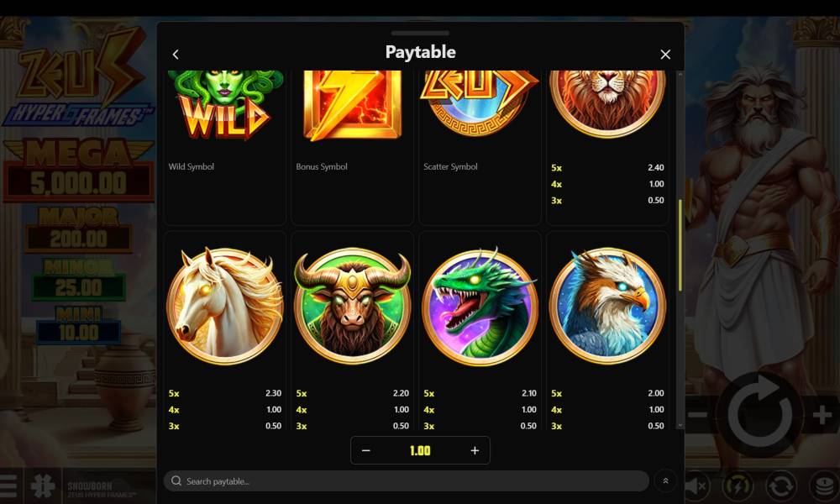Open the autoplay circular arrows icon
The image size is (840, 504).
[x=780, y=486]
